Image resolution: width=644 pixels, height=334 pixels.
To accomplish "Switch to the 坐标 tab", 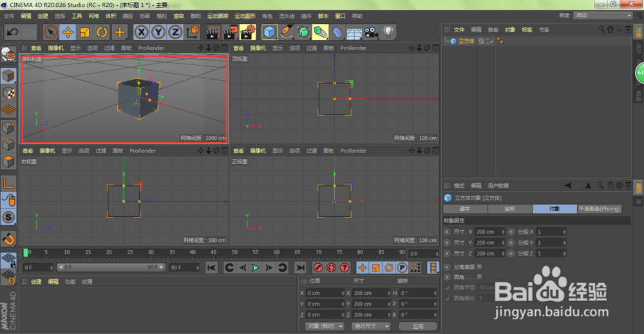I will tap(509, 209).
